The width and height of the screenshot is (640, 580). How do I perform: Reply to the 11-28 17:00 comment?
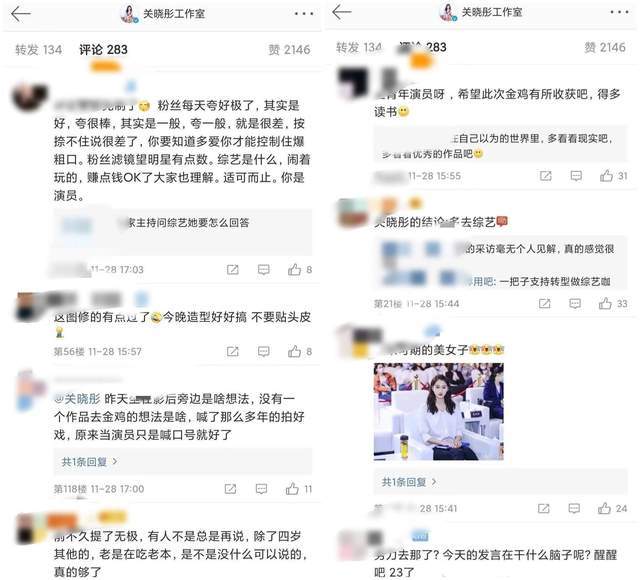[261, 489]
